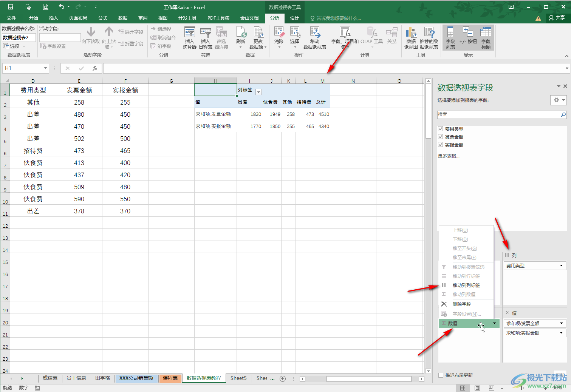Switch to normal view in status bar
Image resolution: width=571 pixels, height=392 pixels.
[463, 388]
